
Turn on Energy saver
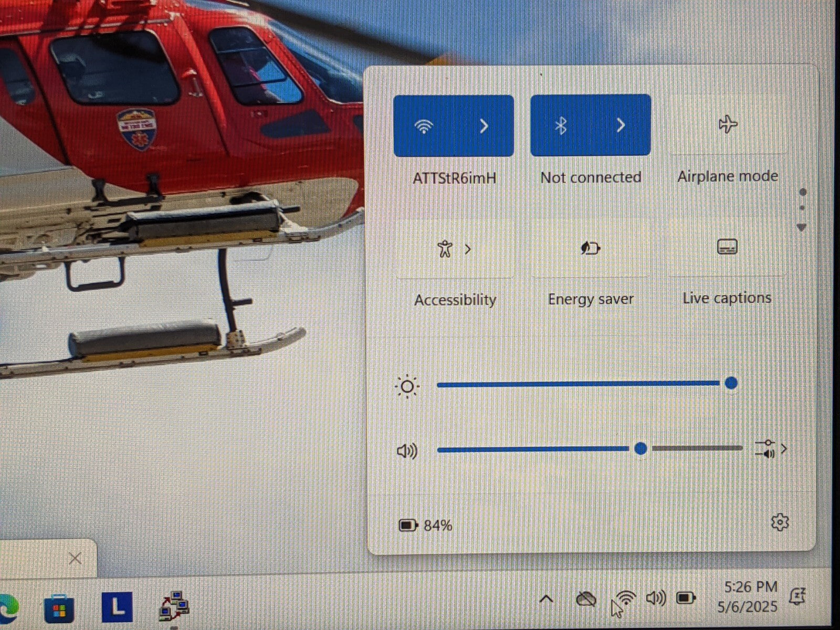coord(591,248)
